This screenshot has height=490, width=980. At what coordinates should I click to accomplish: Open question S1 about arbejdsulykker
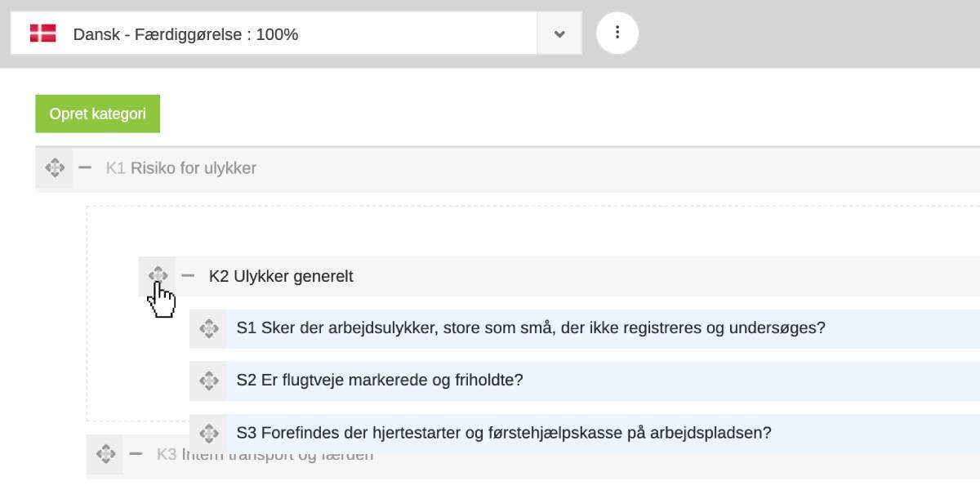[x=531, y=328]
